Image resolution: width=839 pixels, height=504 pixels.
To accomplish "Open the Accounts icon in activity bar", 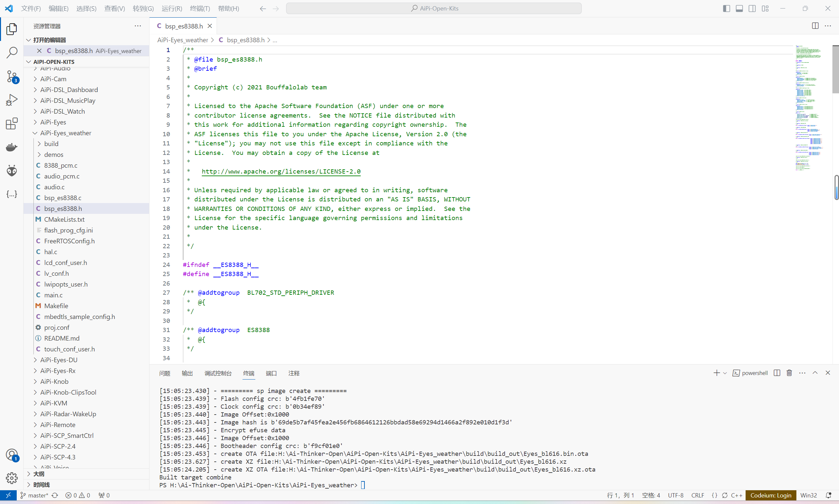I will (x=11, y=455).
